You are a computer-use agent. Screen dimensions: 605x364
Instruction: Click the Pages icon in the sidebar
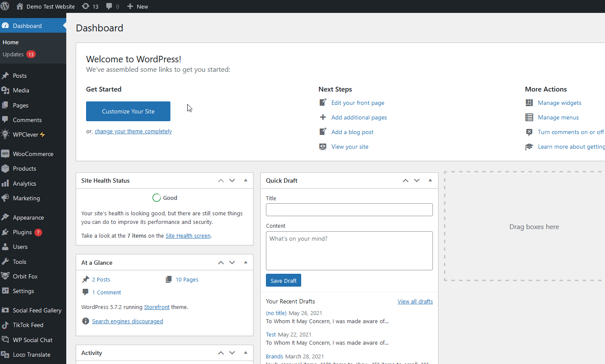coord(5,105)
